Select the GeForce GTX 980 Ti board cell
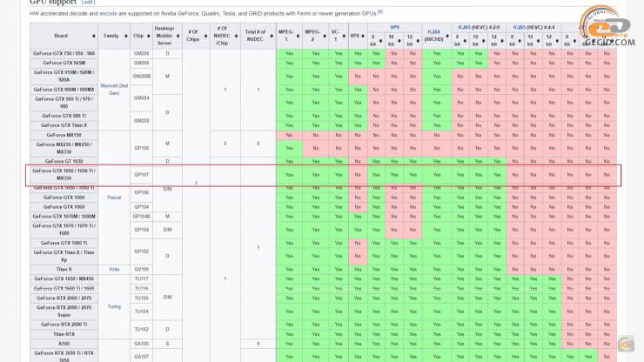 [x=64, y=116]
